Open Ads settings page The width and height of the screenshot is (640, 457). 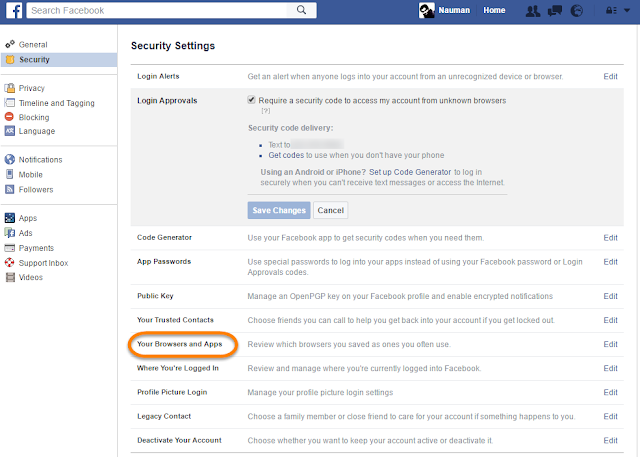pyautogui.click(x=25, y=233)
